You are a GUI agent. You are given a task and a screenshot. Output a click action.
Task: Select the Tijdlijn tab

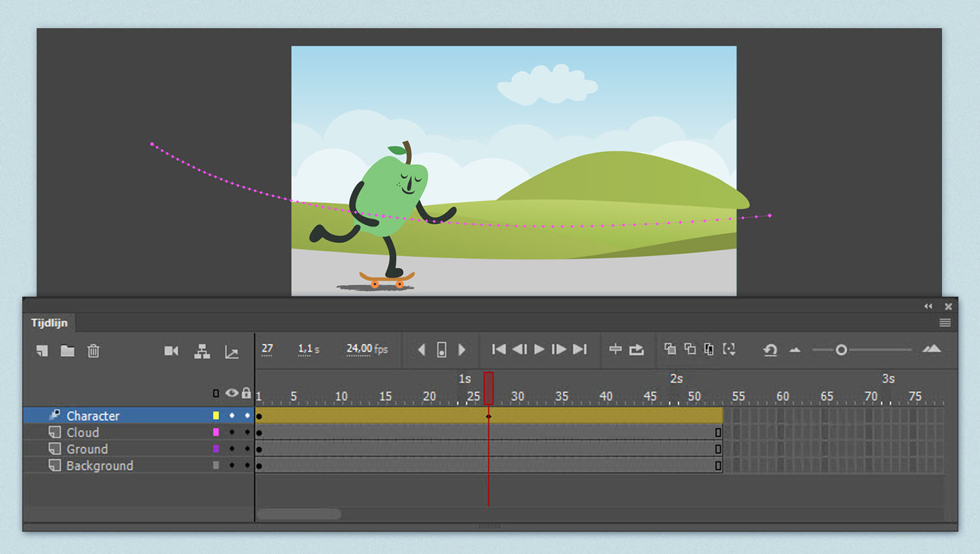(x=50, y=323)
